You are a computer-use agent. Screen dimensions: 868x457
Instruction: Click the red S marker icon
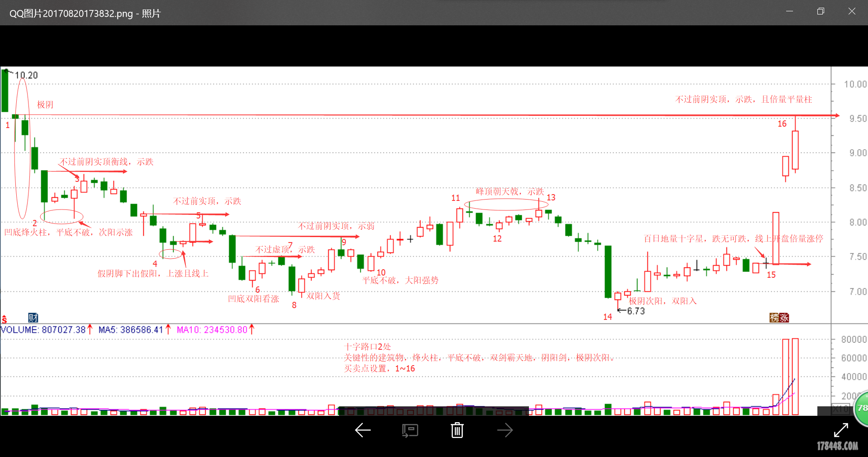click(x=5, y=319)
